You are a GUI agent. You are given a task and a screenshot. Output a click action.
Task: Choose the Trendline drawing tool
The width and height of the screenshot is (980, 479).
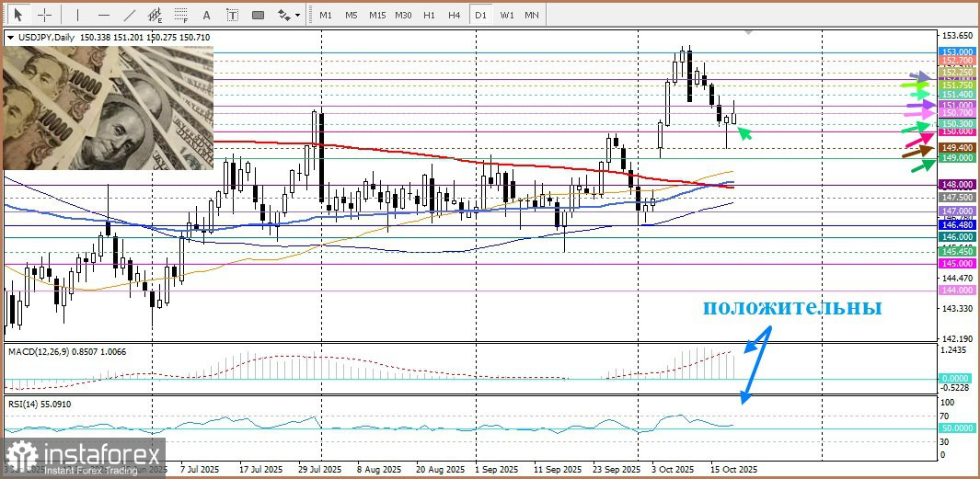point(130,15)
